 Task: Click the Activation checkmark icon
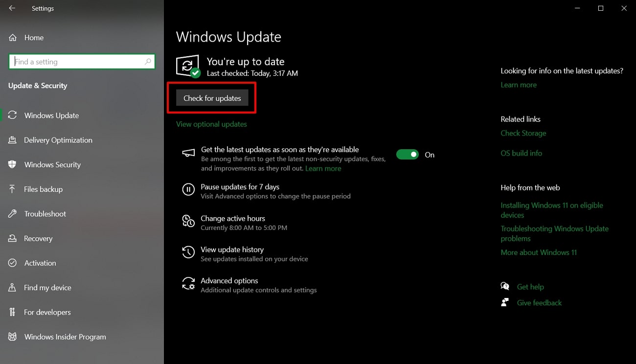pos(13,263)
